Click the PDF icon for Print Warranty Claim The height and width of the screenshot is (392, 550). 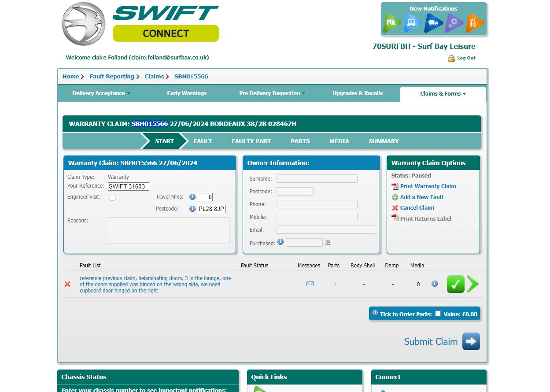pyautogui.click(x=395, y=186)
